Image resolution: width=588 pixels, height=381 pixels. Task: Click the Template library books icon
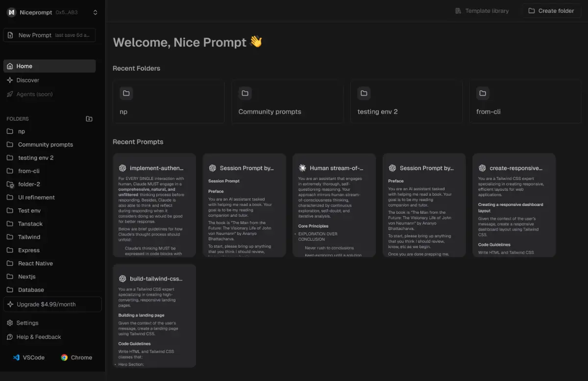tap(458, 11)
